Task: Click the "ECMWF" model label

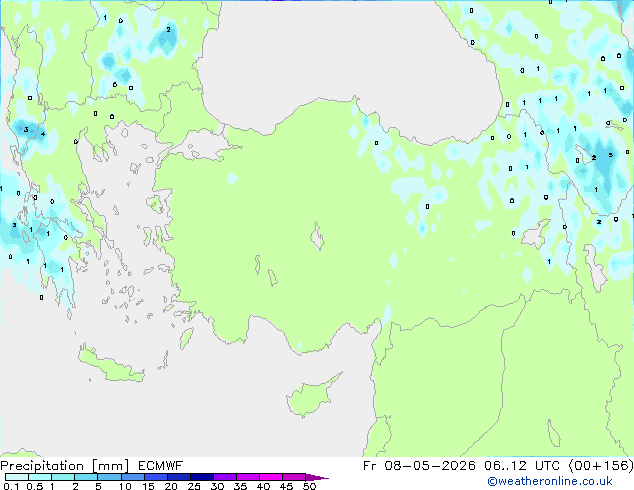Action: 160,466
